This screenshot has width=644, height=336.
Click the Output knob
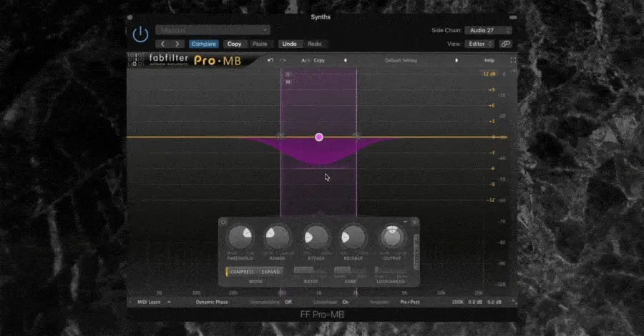(x=392, y=237)
